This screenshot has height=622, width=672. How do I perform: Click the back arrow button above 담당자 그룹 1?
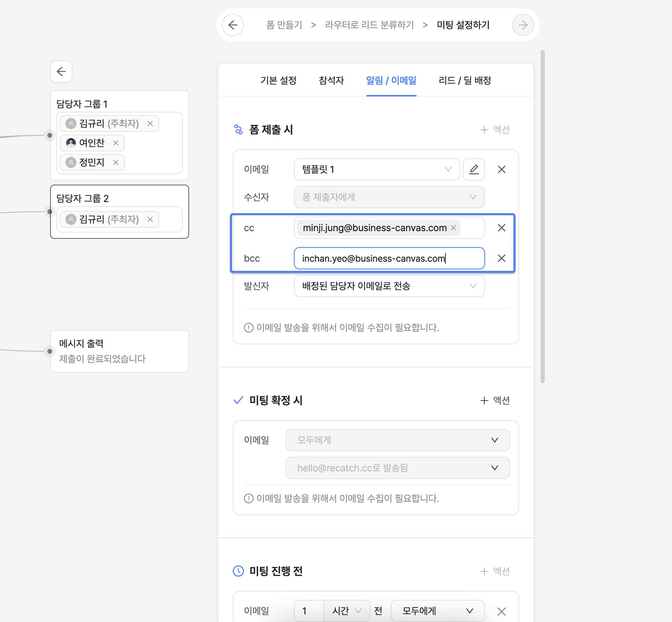[x=61, y=71]
